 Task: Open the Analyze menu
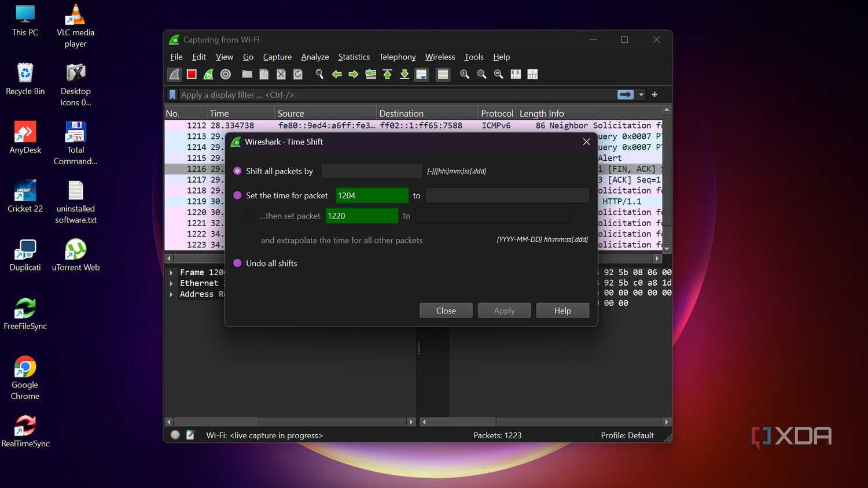(315, 57)
